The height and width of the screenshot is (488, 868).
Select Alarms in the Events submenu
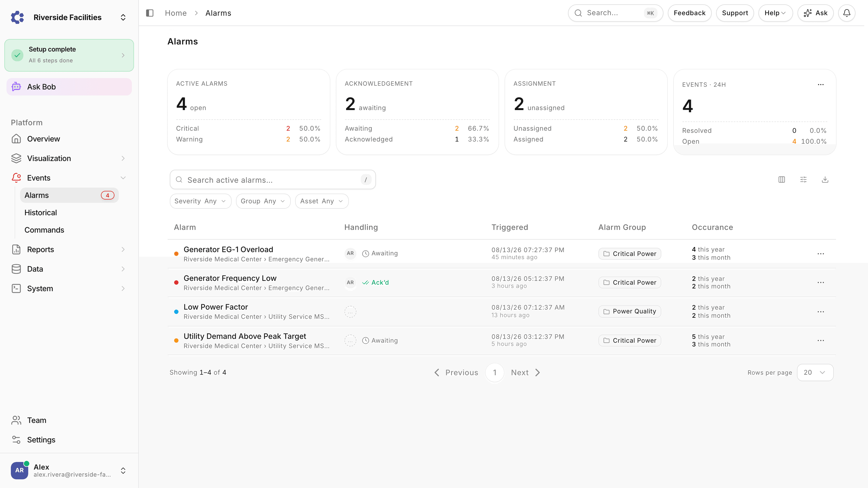pyautogui.click(x=69, y=195)
